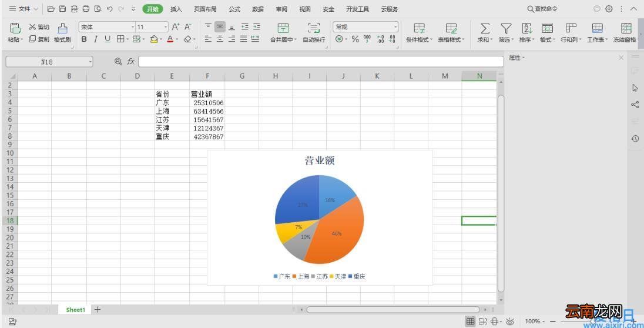
Task: Click the Cut (剪切) scissors button
Action: pyautogui.click(x=39, y=27)
